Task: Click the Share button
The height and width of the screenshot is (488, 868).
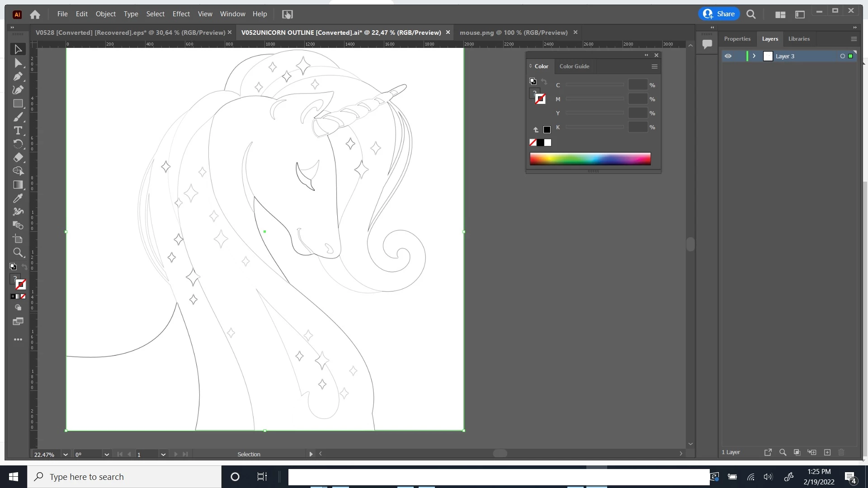Action: click(719, 14)
